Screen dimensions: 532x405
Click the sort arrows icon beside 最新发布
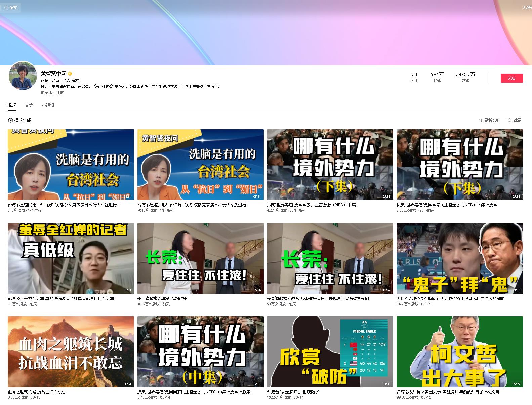[x=480, y=120]
